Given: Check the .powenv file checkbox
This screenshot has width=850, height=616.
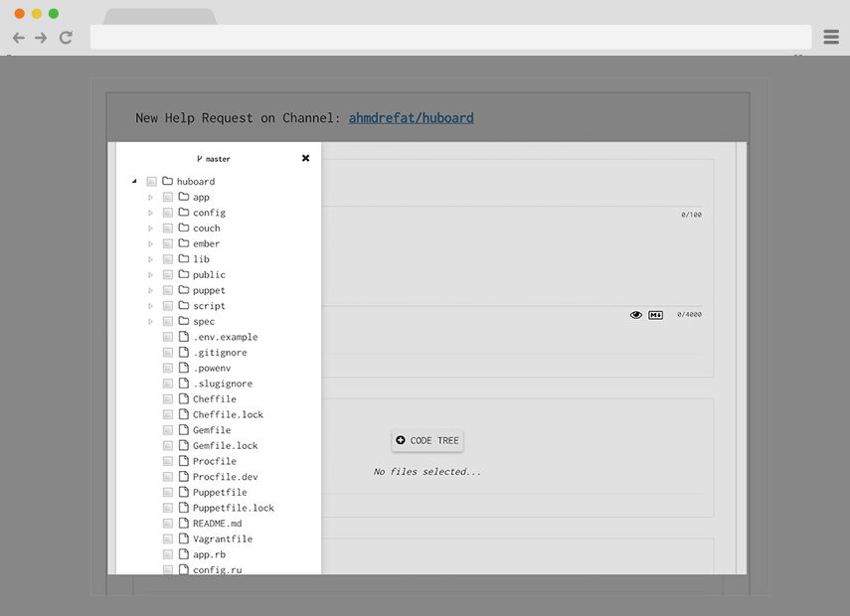Looking at the screenshot, I should click(168, 368).
